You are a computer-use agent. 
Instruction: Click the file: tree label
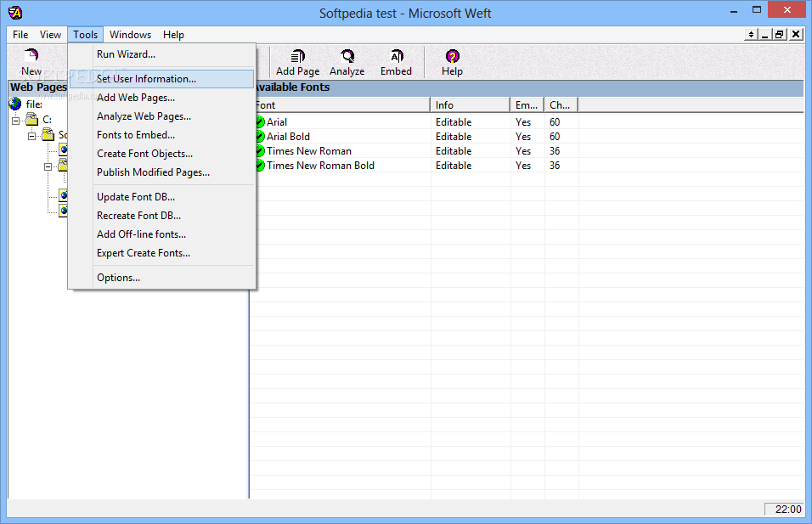click(34, 104)
